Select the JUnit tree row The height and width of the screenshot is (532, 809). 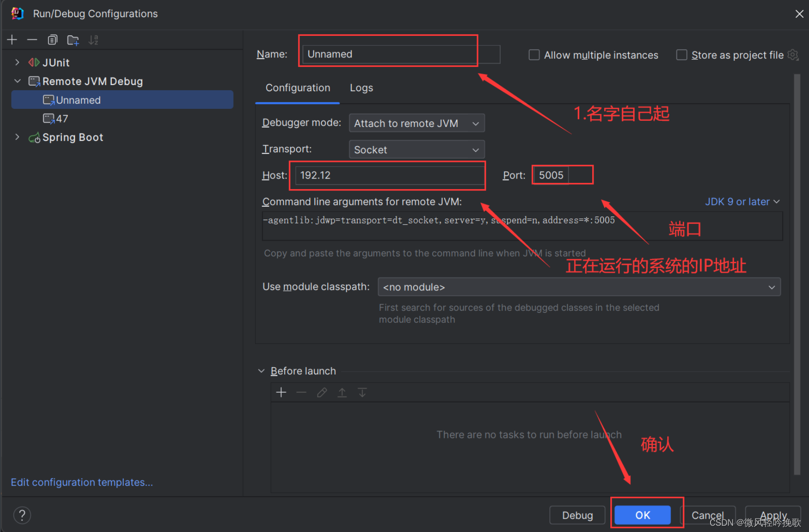122,63
